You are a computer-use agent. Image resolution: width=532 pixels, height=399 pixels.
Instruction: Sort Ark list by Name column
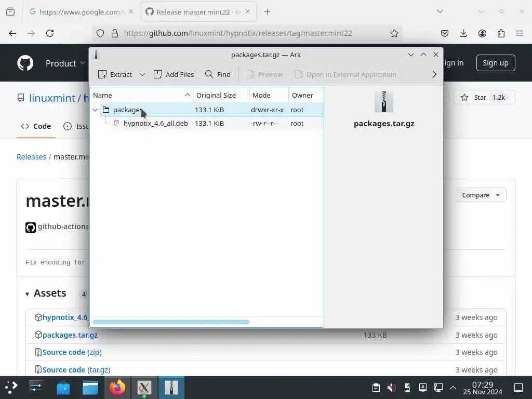(141, 96)
